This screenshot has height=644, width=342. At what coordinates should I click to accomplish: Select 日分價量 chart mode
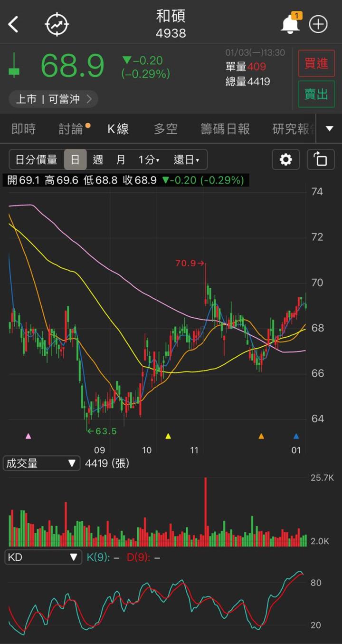(x=37, y=160)
